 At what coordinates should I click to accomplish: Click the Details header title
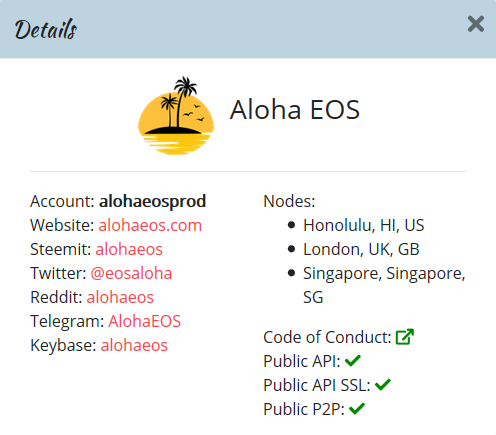click(46, 29)
